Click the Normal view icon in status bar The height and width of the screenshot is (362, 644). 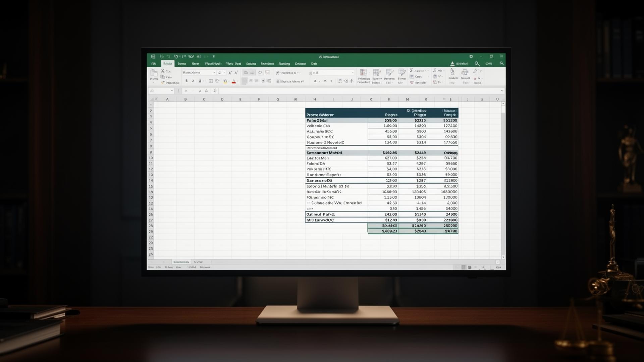(463, 267)
